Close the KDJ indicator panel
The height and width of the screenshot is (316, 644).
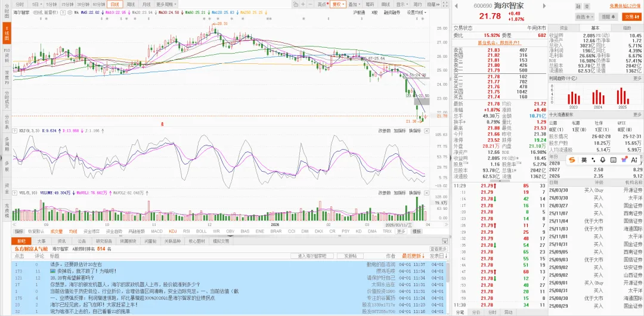point(426,131)
